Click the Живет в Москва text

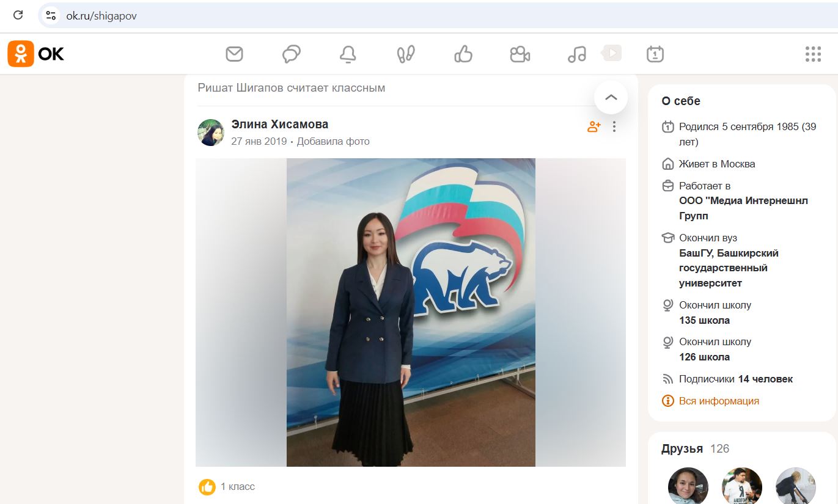click(717, 164)
